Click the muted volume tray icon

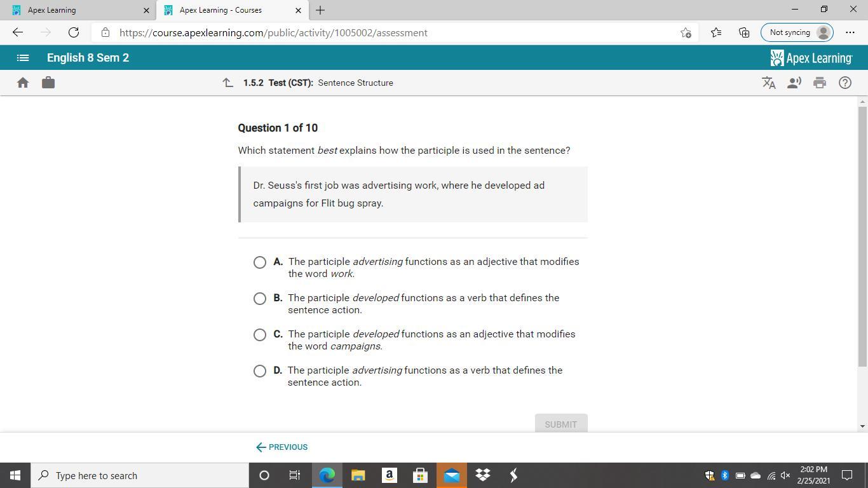(x=785, y=475)
